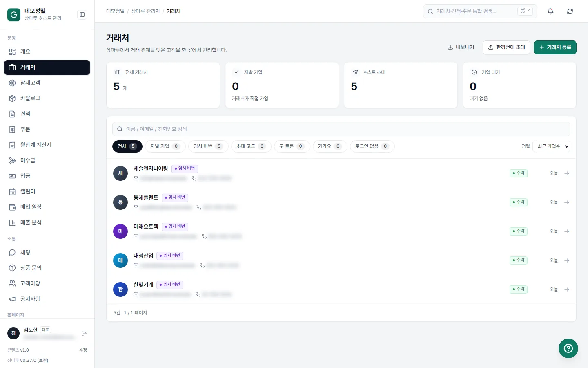The height and width of the screenshot is (368, 588).
Task: Open 상품 문의 in sidebar
Action: click(x=47, y=268)
